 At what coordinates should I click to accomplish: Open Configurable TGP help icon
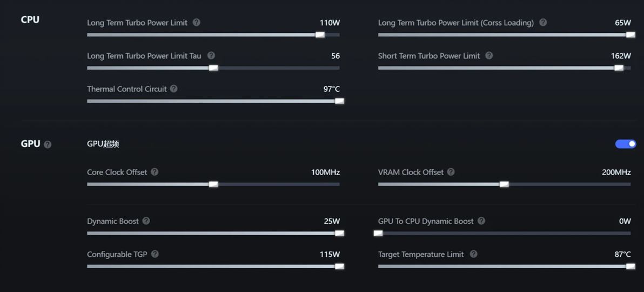[155, 254]
